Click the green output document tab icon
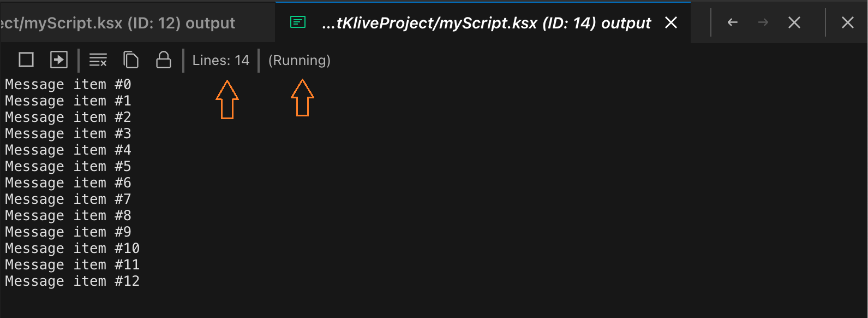The width and height of the screenshot is (868, 318). coord(298,22)
